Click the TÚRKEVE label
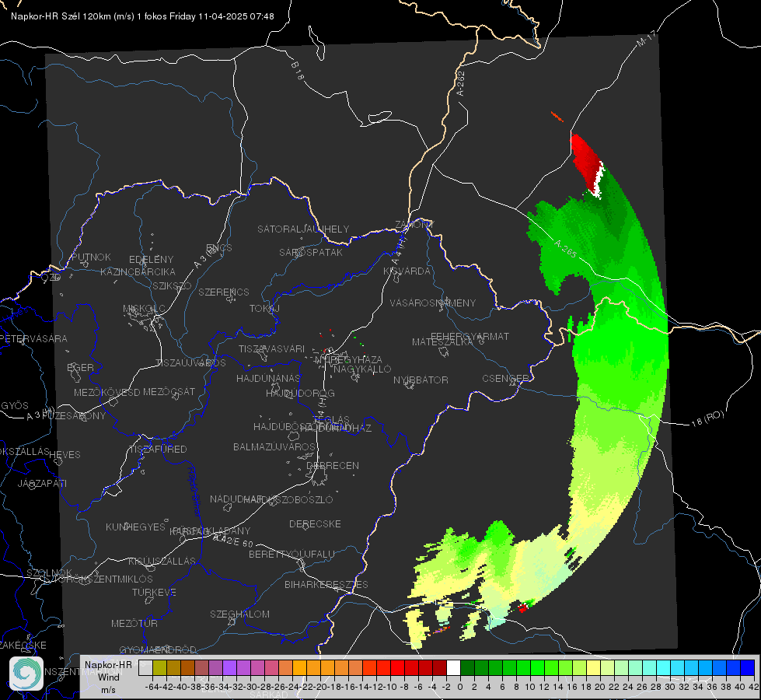 point(155,593)
